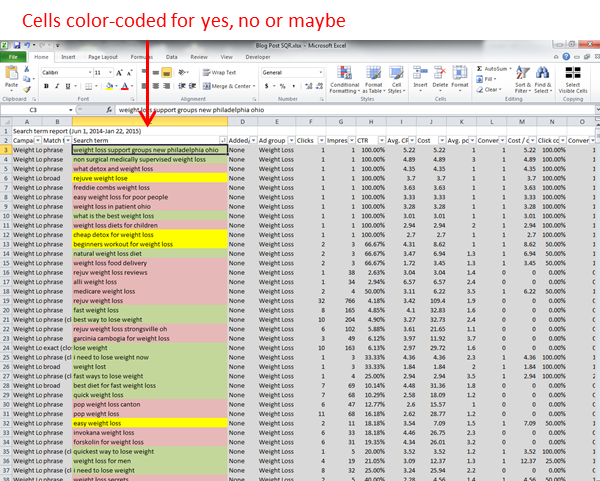Toggle Center horizontal text alignment
This screenshot has width=600, height=481.
click(x=156, y=86)
